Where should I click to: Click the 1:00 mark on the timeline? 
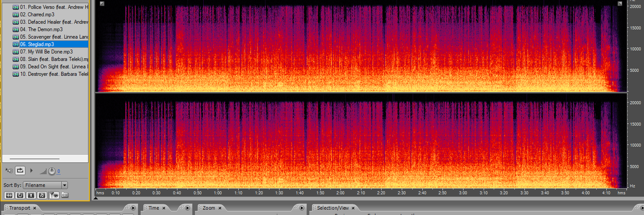pyautogui.click(x=217, y=193)
